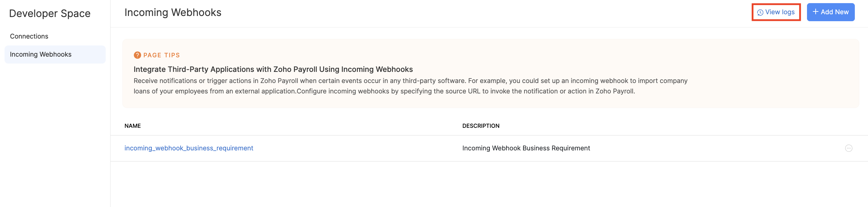The width and height of the screenshot is (868, 207).
Task: Click the PAGE TIPS label text
Action: (162, 55)
